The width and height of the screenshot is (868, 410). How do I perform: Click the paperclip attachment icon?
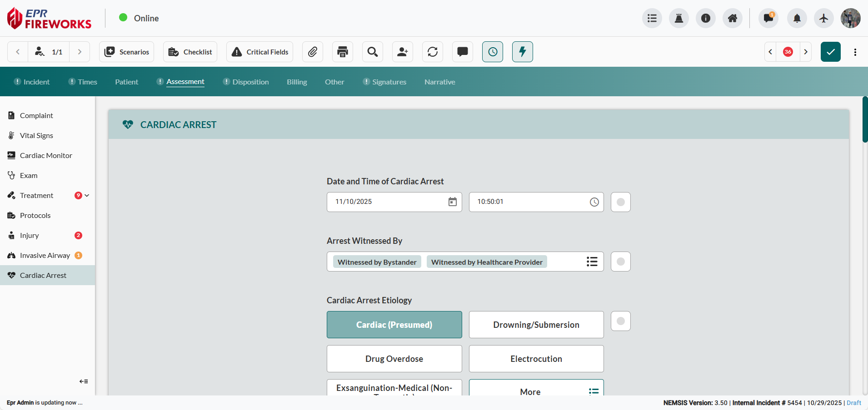[x=312, y=52]
